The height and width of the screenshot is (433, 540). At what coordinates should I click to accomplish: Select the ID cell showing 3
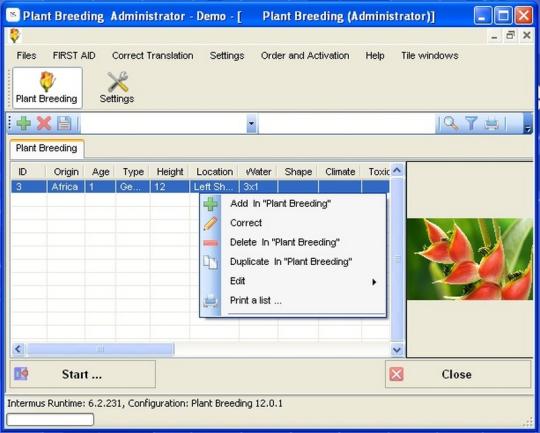[x=29, y=187]
